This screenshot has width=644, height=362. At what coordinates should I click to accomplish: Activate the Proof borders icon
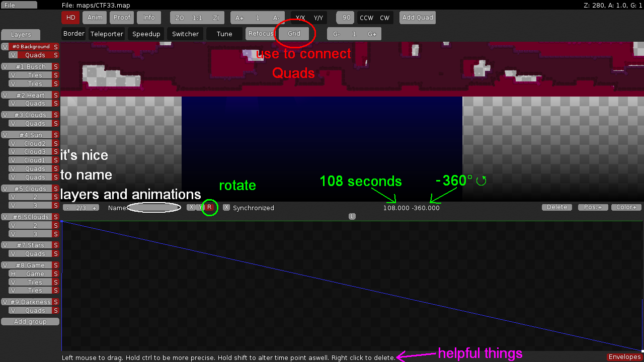(121, 17)
